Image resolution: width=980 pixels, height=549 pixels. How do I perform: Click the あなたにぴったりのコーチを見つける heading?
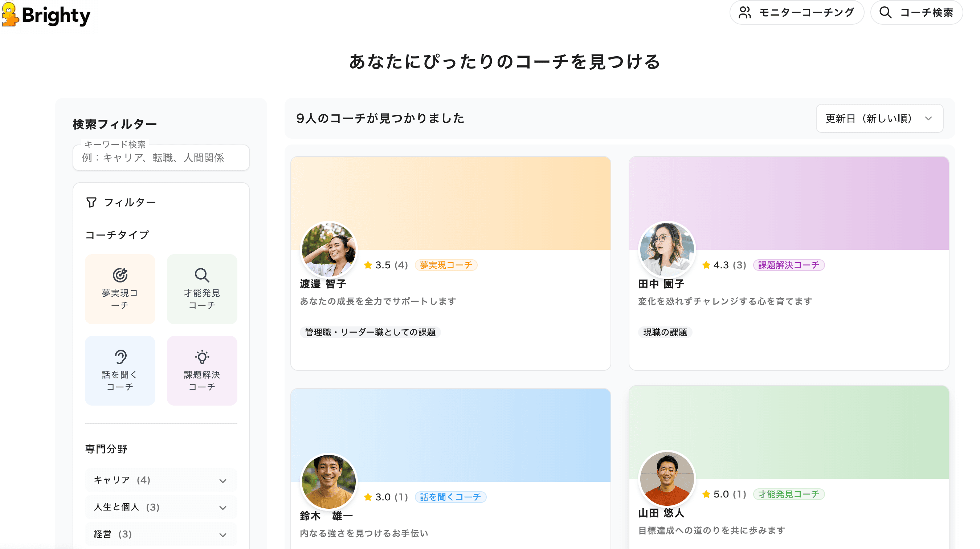coord(505,62)
